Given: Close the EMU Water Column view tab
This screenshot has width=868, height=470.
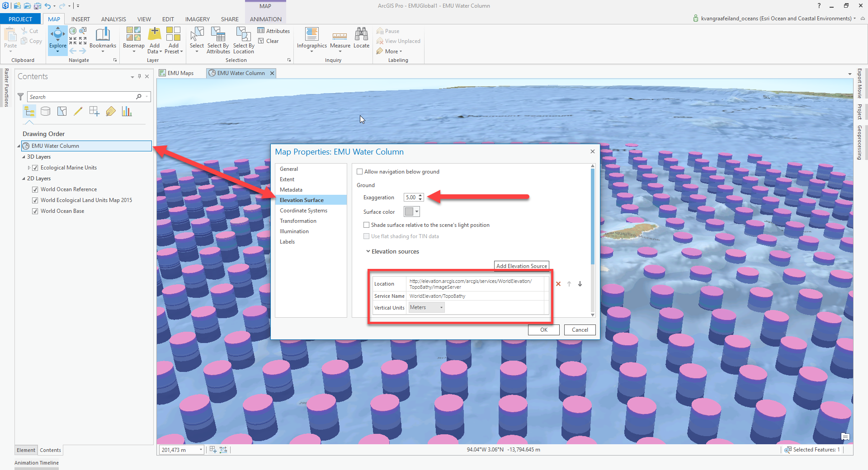Looking at the screenshot, I should coord(272,73).
